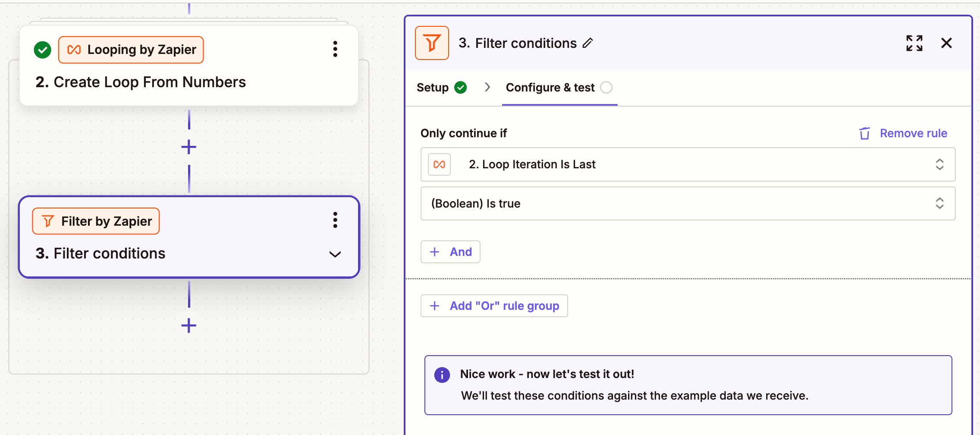The height and width of the screenshot is (435, 980).
Task: Click the green Setup completed checkmark
Action: pos(461,88)
